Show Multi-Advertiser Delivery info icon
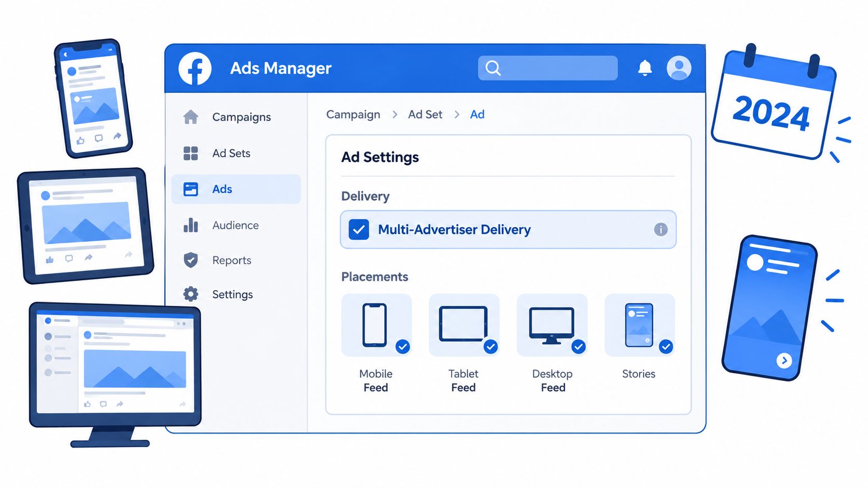This screenshot has height=488, width=868. (x=660, y=229)
